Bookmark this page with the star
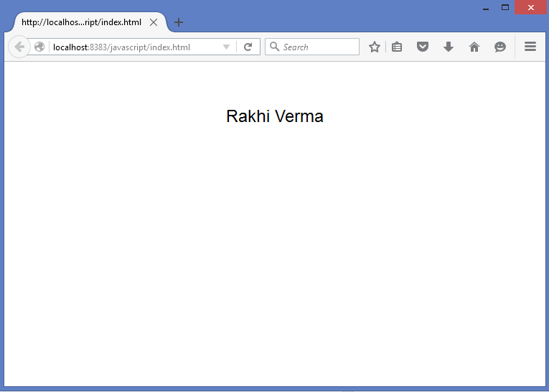The image size is (549, 392). (375, 47)
